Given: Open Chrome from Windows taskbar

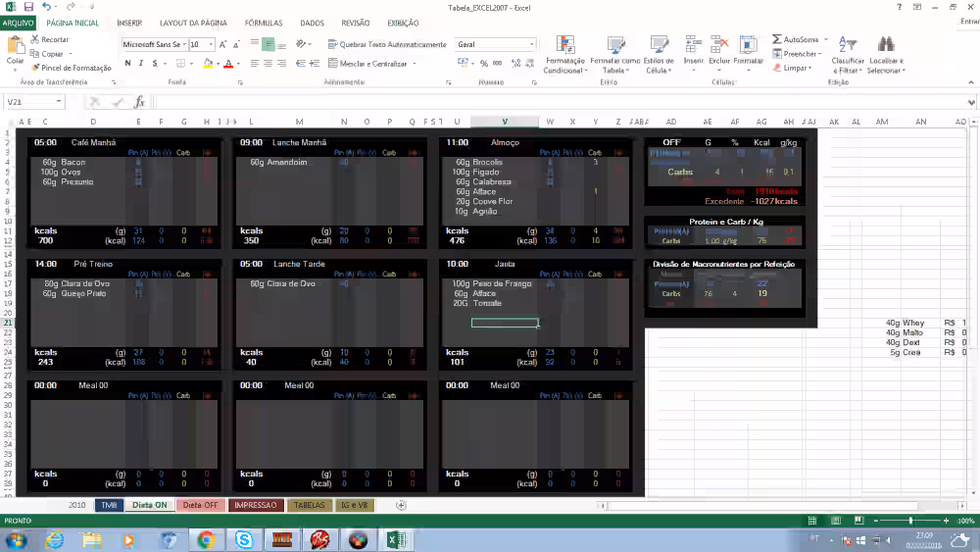Looking at the screenshot, I should point(206,539).
